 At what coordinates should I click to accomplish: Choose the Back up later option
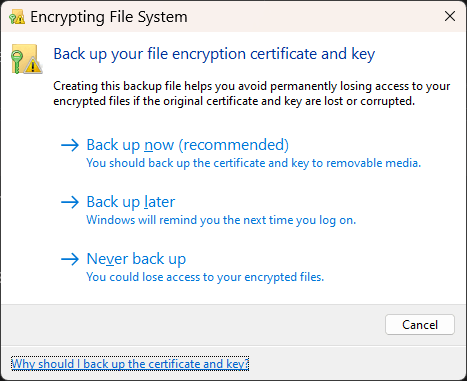[131, 202]
